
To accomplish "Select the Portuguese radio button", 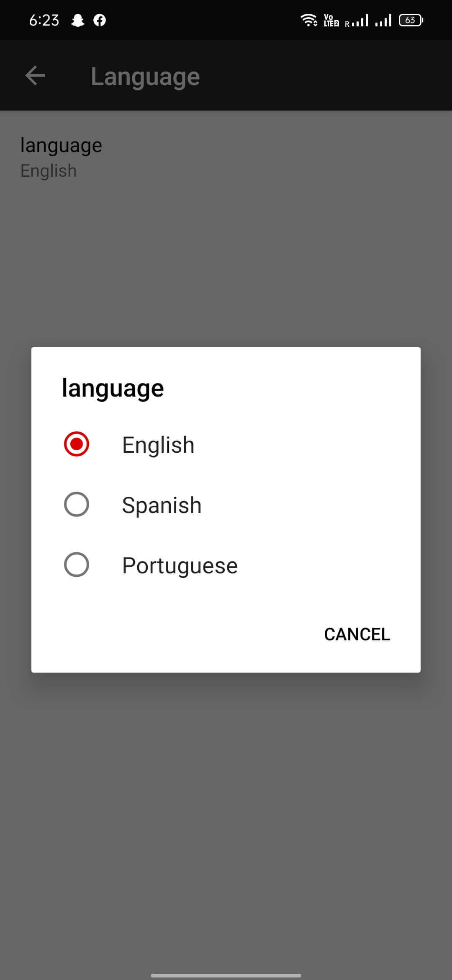I will pyautogui.click(x=77, y=565).
